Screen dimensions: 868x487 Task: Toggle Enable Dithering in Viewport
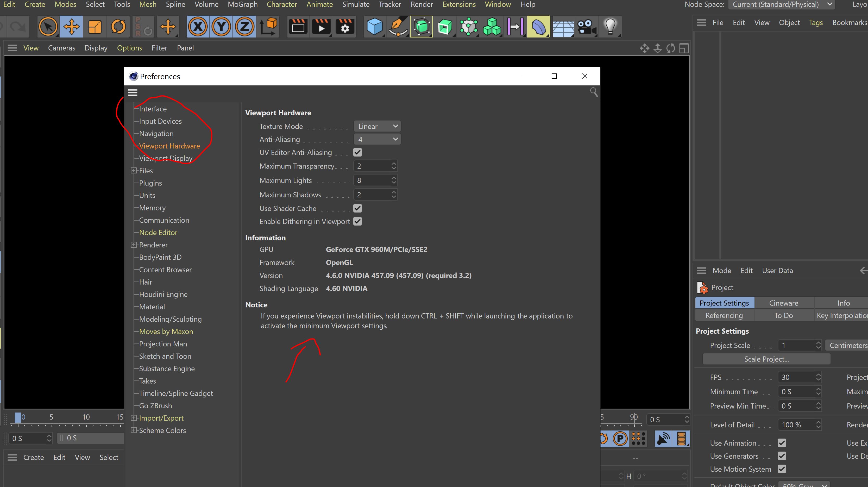pos(357,221)
